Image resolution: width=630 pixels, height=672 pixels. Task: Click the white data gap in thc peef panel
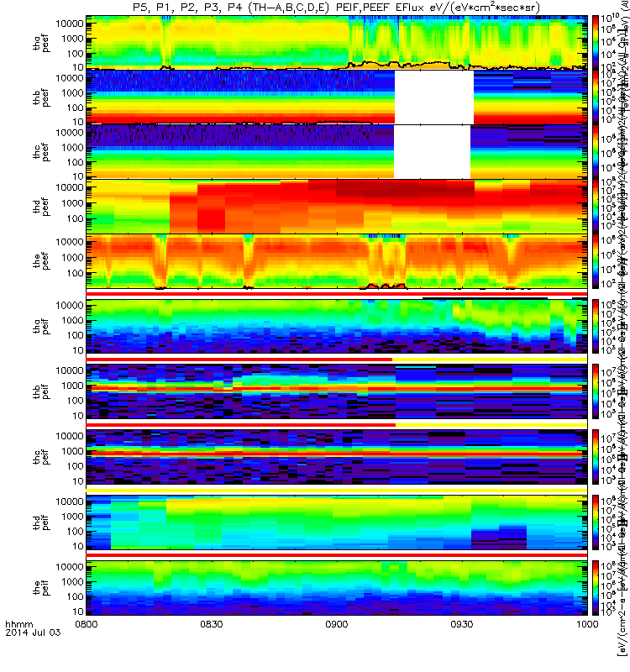tap(432, 152)
